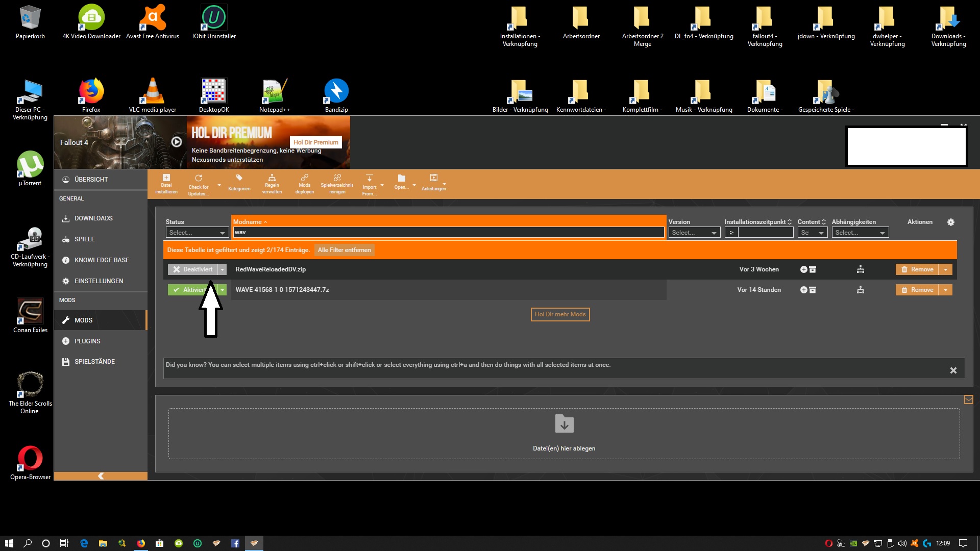Click Spielverzeichnis reinigen icon

(x=337, y=178)
